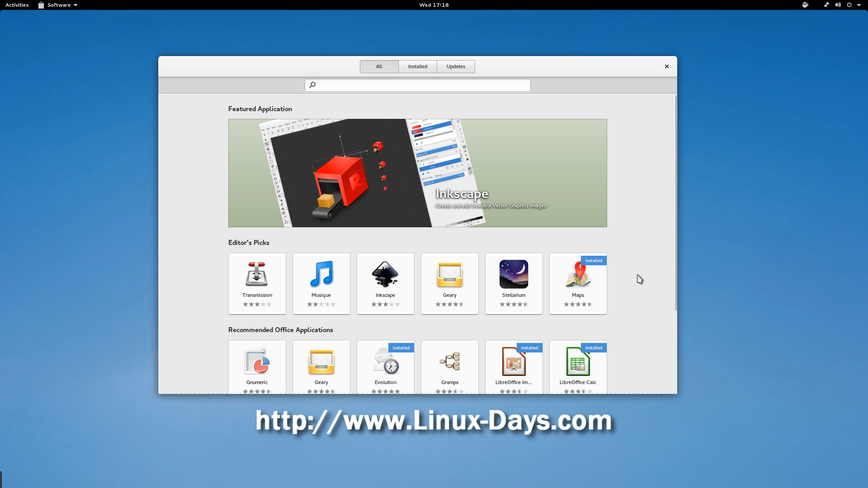Click the Gramps name label
Viewport: 868px width, 488px height.
click(x=449, y=382)
